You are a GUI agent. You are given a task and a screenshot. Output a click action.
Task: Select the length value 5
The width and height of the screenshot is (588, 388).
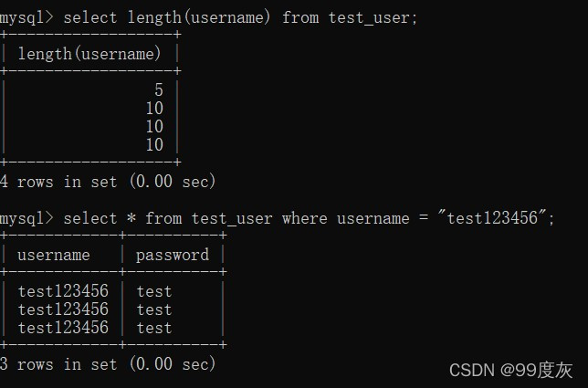(x=159, y=90)
